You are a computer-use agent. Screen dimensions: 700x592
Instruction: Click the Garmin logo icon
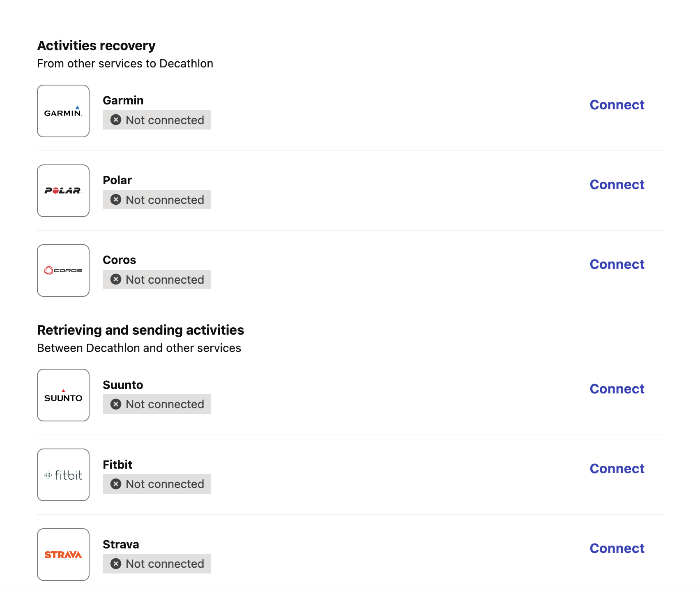click(63, 111)
